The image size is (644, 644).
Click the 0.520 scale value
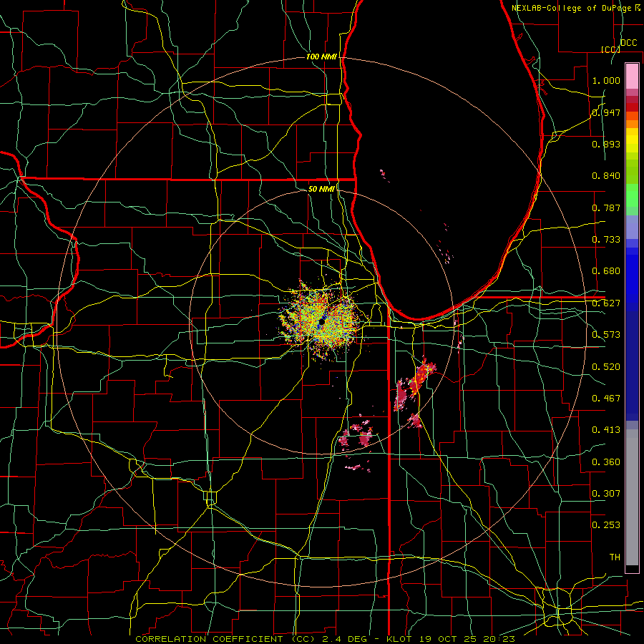tap(606, 367)
